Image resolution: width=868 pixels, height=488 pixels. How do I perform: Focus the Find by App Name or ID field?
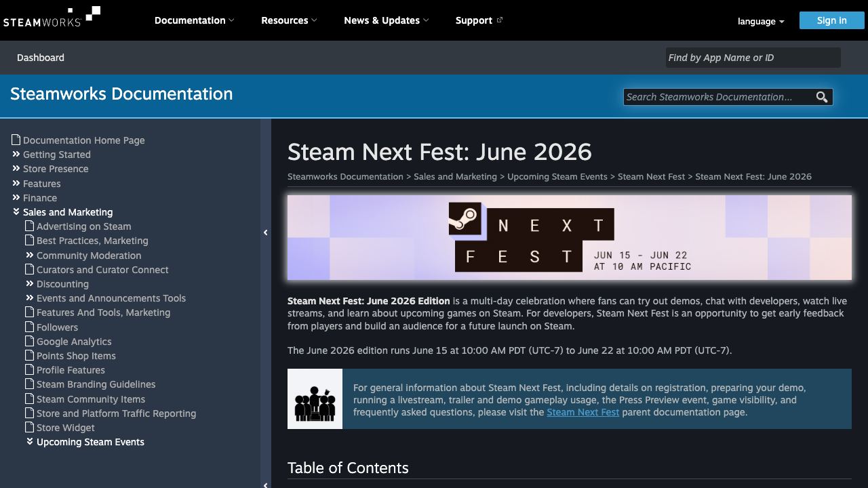click(753, 58)
